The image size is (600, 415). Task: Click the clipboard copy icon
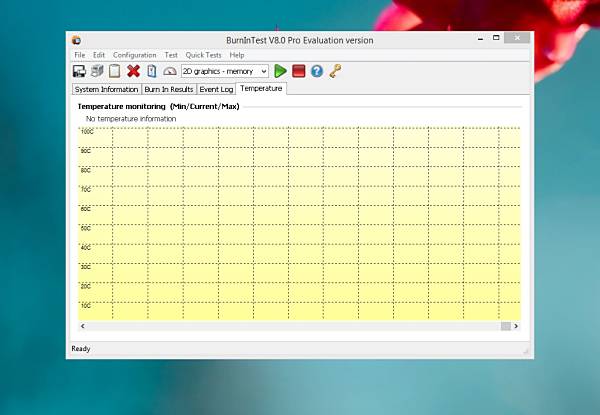click(115, 71)
